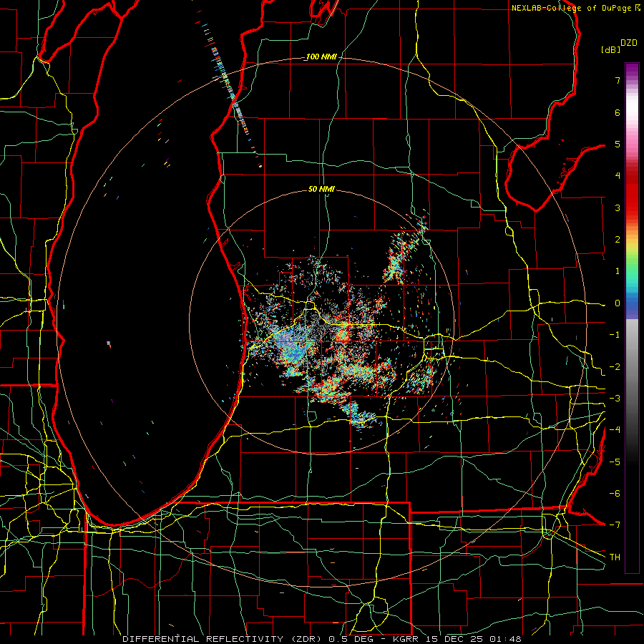Click the -5 value on color scale
The width and height of the screenshot is (644, 644).
(x=615, y=462)
